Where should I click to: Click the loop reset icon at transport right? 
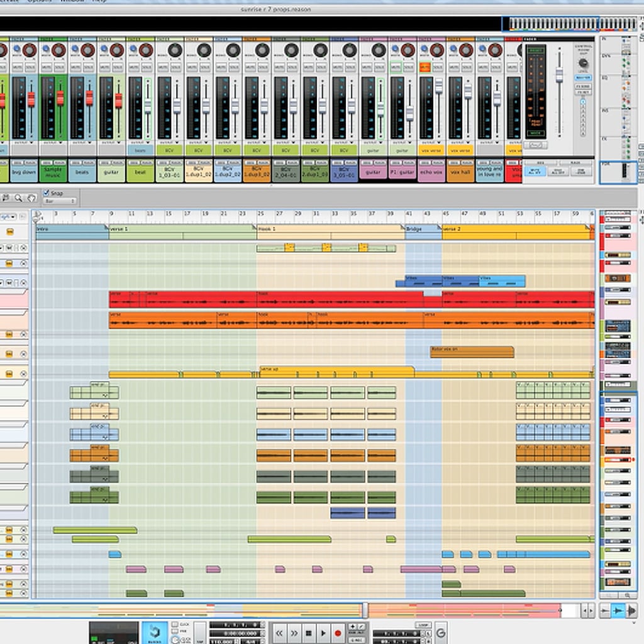point(441,633)
